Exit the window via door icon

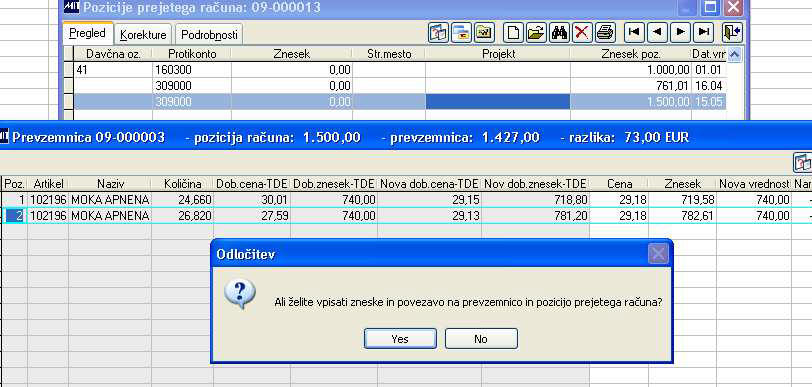click(732, 33)
